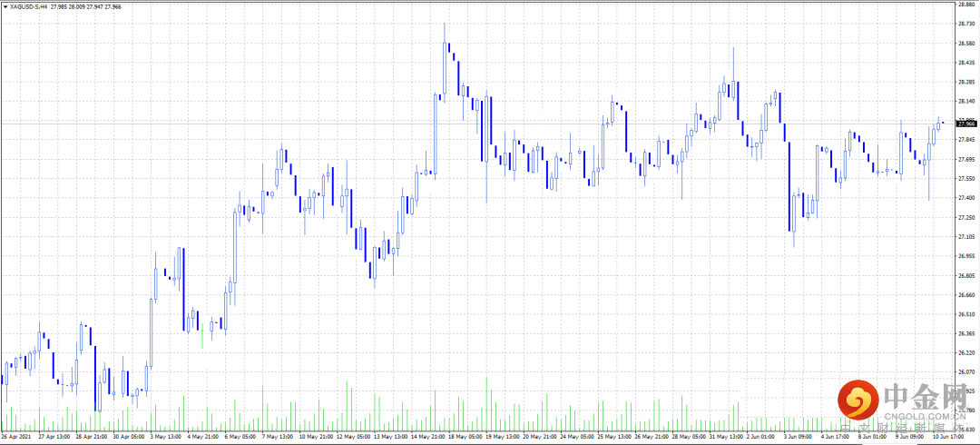Click the 27.400 price axis label
The height and width of the screenshot is (445, 980).
pos(966,198)
